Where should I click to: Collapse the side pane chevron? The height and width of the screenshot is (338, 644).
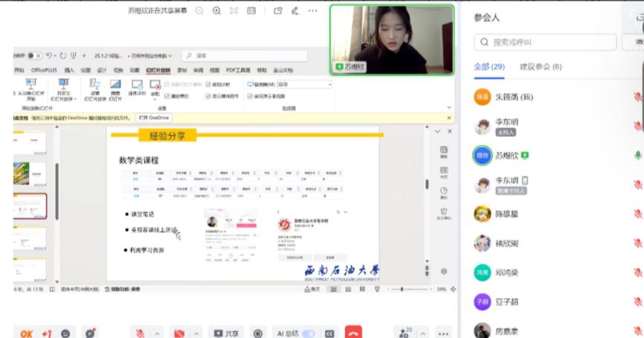point(438,132)
